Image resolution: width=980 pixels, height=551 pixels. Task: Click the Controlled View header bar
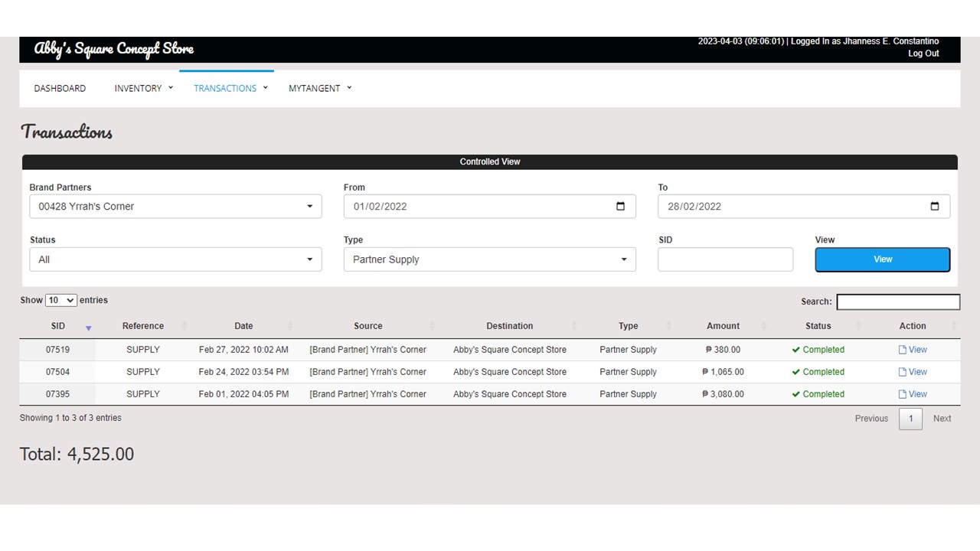coord(490,162)
